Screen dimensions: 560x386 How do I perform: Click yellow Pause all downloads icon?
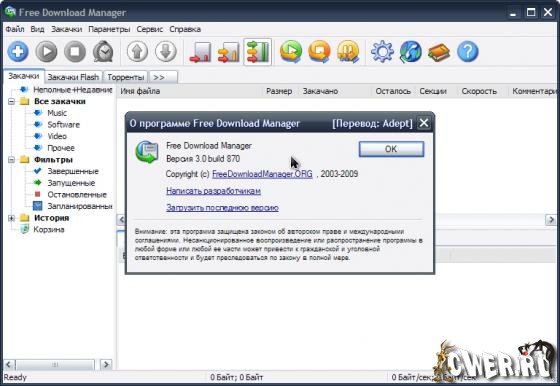348,52
